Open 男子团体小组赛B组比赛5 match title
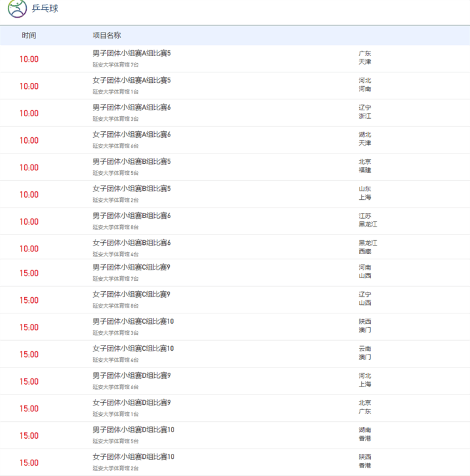 pyautogui.click(x=132, y=161)
